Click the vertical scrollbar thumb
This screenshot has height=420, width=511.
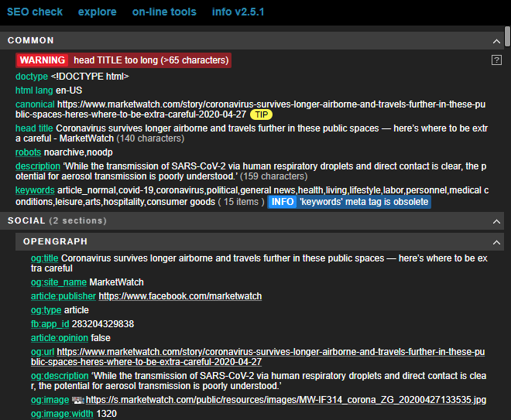(x=507, y=36)
